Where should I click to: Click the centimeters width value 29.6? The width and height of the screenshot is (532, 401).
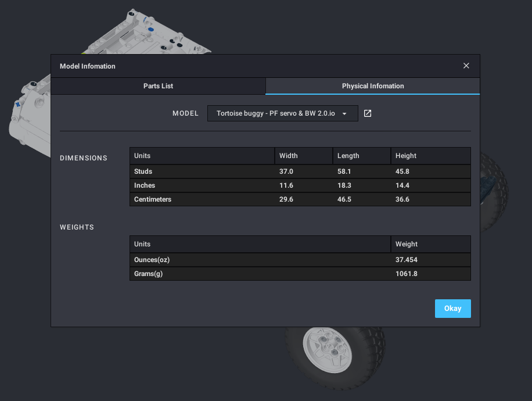point(286,199)
